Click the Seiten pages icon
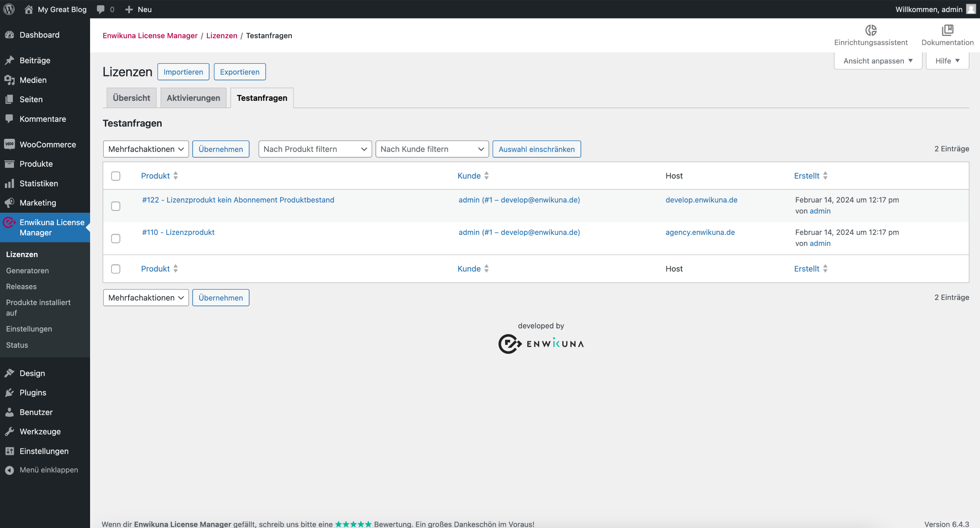The height and width of the screenshot is (528, 980). pos(9,99)
